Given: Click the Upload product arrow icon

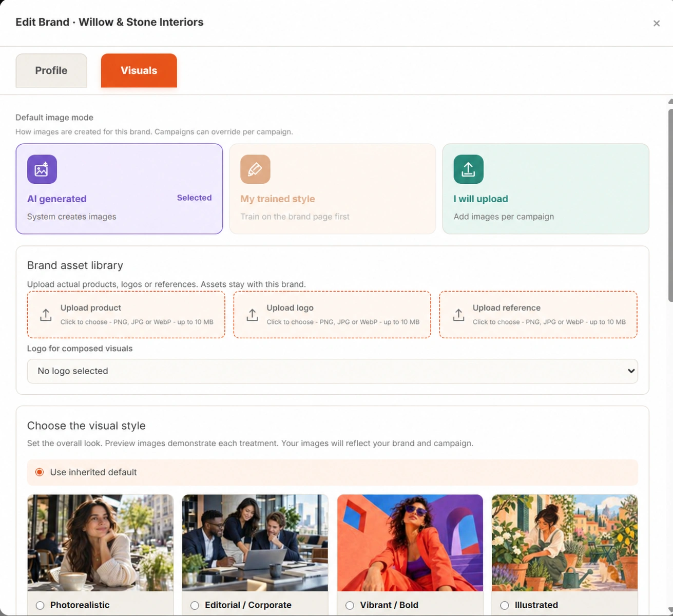Looking at the screenshot, I should 46,315.
